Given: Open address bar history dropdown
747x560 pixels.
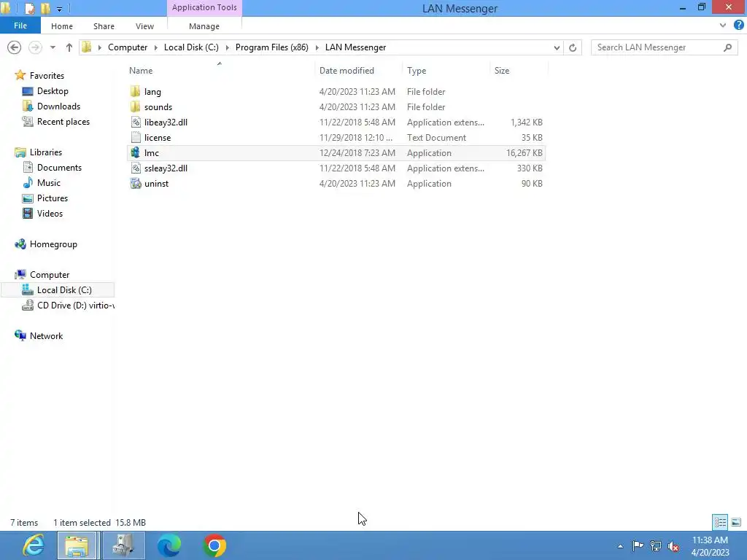Looking at the screenshot, I should [x=557, y=47].
